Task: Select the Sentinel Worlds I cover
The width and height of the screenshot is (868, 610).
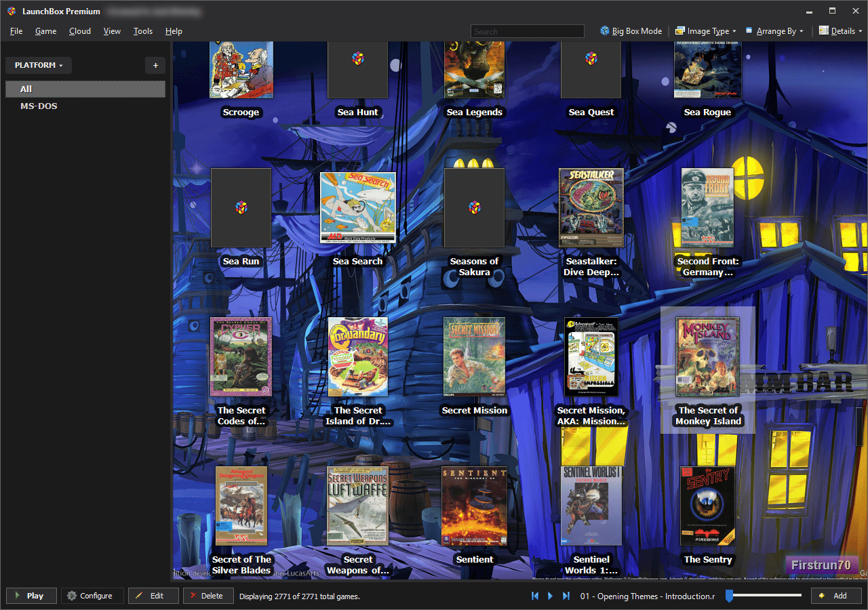Action: [x=591, y=506]
